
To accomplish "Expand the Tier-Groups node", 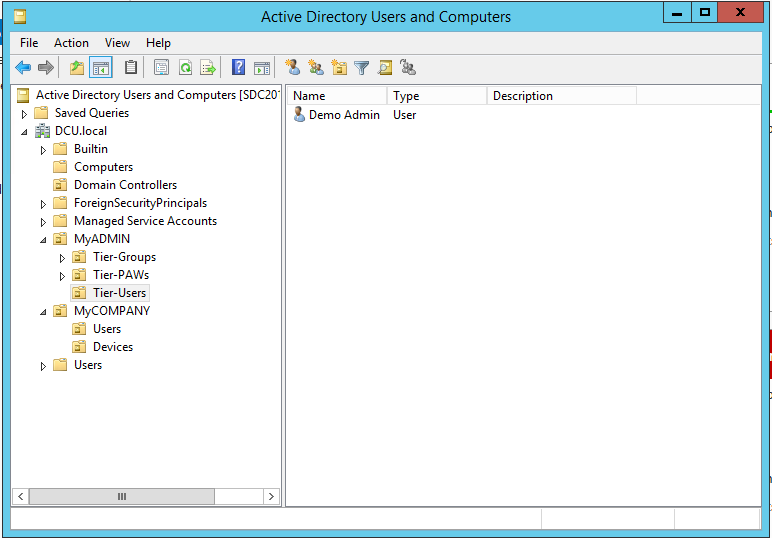I will point(62,258).
